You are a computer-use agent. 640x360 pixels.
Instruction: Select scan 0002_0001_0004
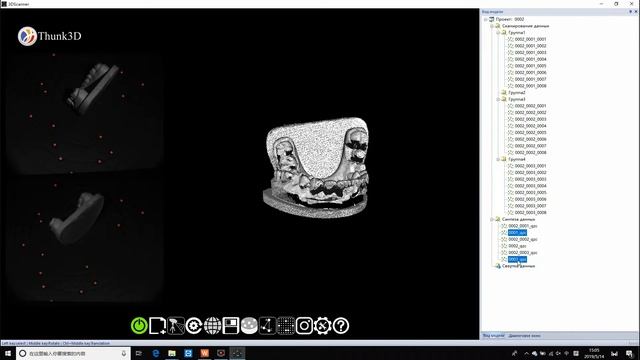(530, 59)
